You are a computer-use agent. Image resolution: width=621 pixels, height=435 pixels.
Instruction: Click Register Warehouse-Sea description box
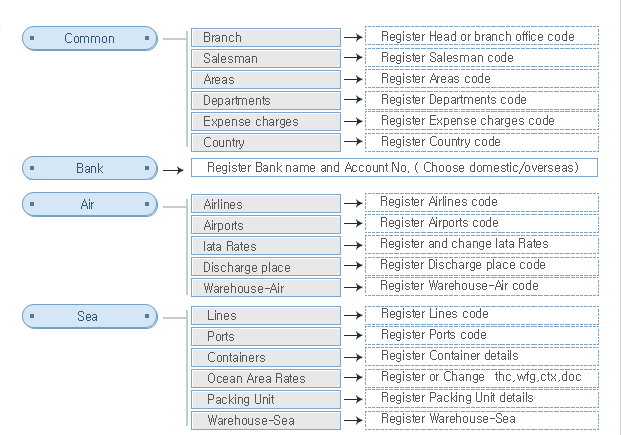tap(481, 419)
